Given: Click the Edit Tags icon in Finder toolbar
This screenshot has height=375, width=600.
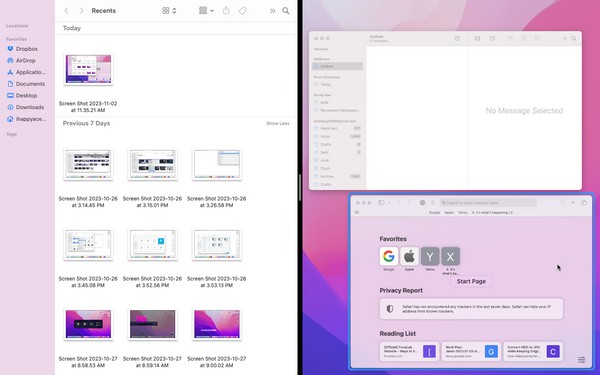Looking at the screenshot, I should [x=243, y=11].
